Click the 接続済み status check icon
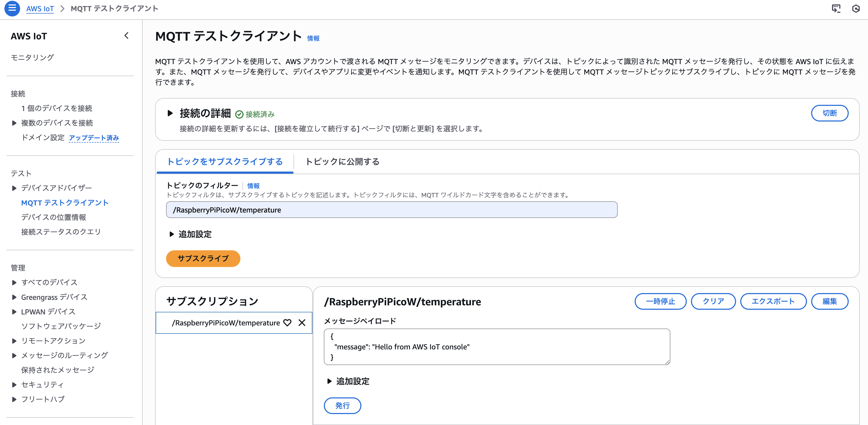This screenshot has height=425, width=868. [x=239, y=114]
